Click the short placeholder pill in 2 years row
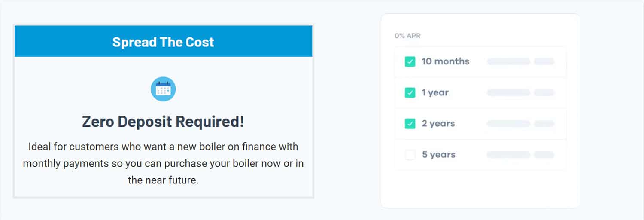 [544, 124]
